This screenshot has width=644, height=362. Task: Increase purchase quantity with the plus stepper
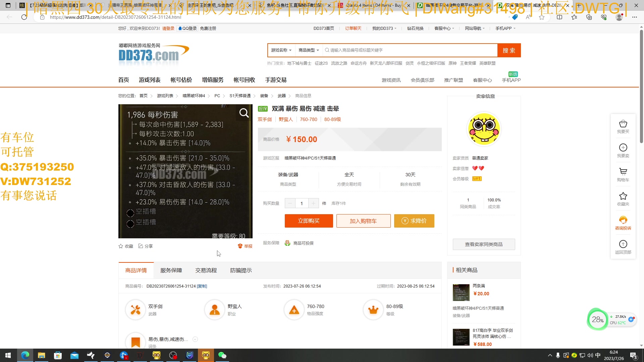[x=313, y=203]
